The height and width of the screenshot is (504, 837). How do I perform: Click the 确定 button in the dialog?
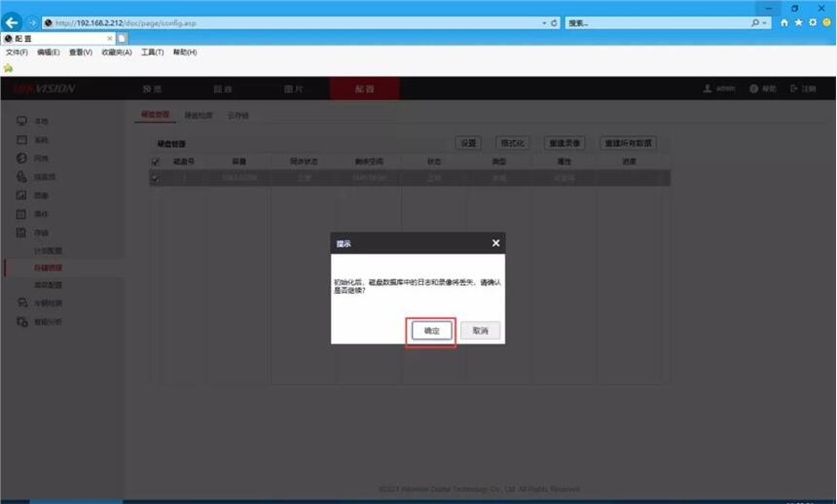coord(431,331)
